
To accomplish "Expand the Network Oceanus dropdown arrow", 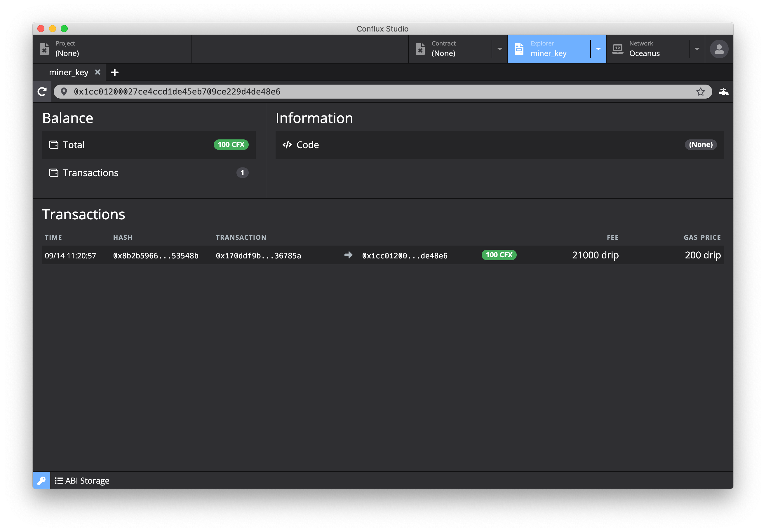I will click(697, 49).
